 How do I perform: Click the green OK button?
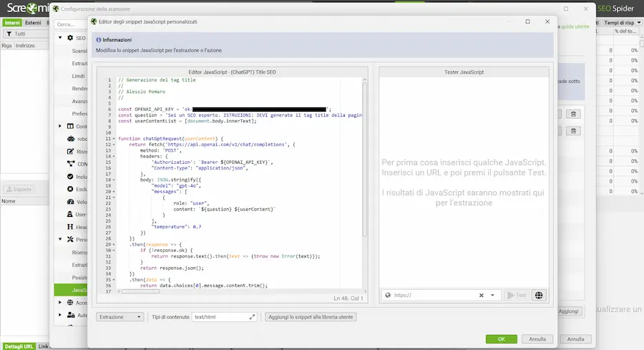[x=502, y=339]
